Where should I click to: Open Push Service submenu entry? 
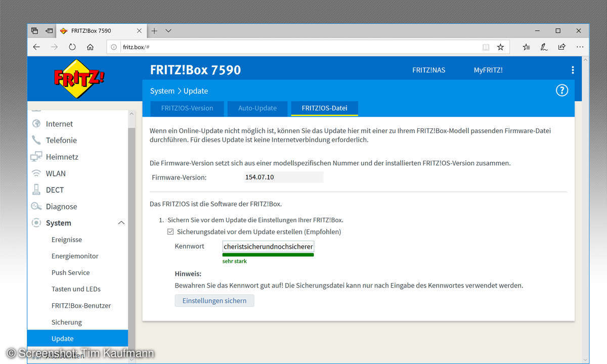[x=70, y=272]
